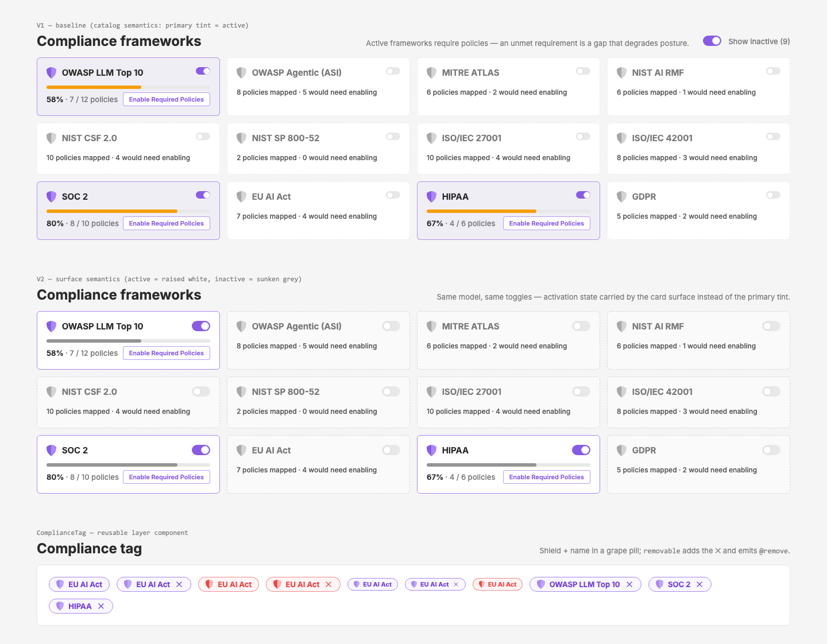The width and height of the screenshot is (827, 644).
Task: Click MITRE ATLAS shield icon in V2 surface
Action: [432, 327]
